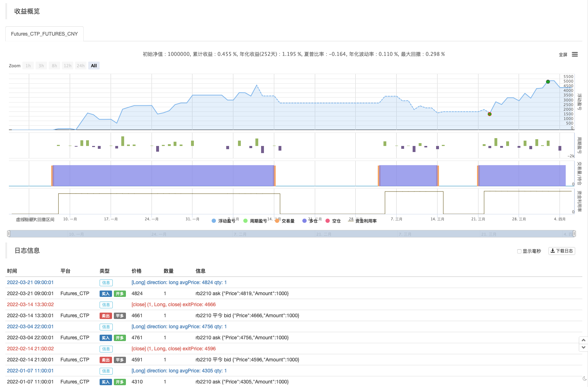The image size is (588, 387).
Task: Toggle the 多仓 legend series
Action: 310,221
